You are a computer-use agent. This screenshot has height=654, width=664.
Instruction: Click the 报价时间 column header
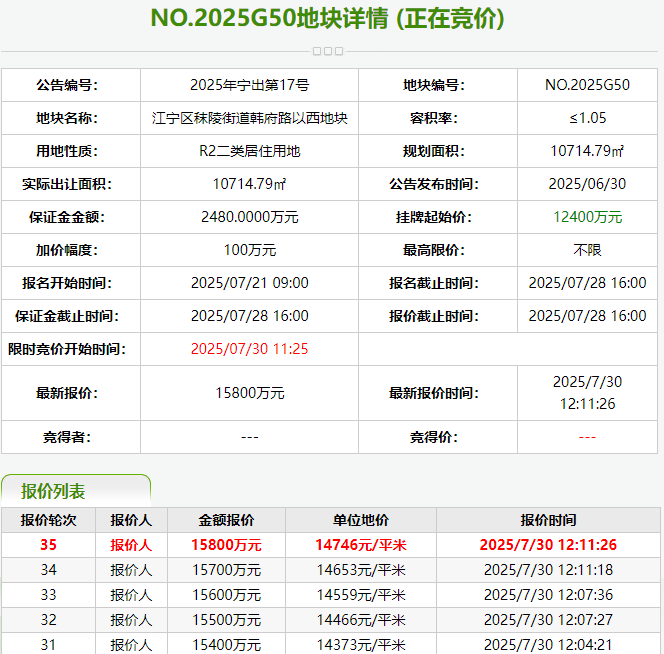[x=547, y=520]
